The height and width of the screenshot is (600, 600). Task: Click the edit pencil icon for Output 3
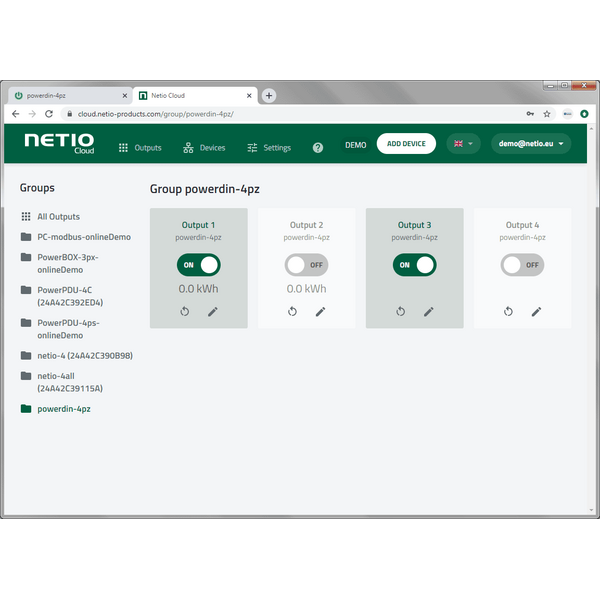pos(428,312)
